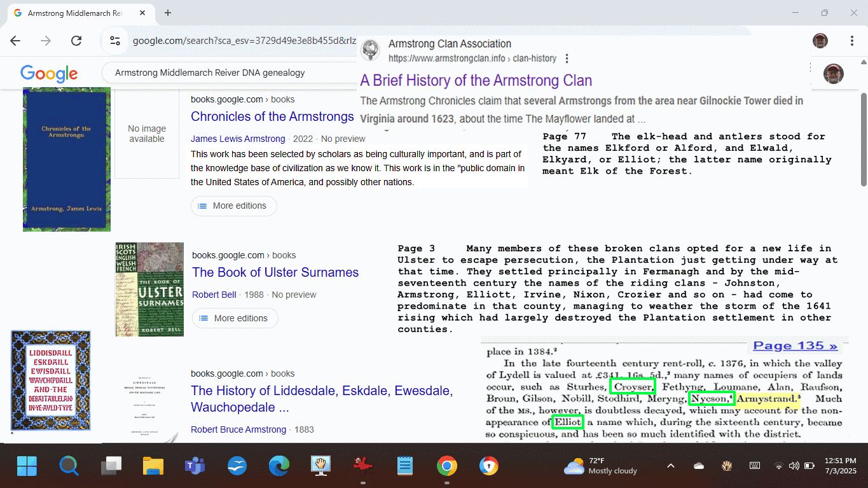The width and height of the screenshot is (868, 488).
Task: Show more editions of Chronicles of the Armstrongs
Action: (233, 206)
